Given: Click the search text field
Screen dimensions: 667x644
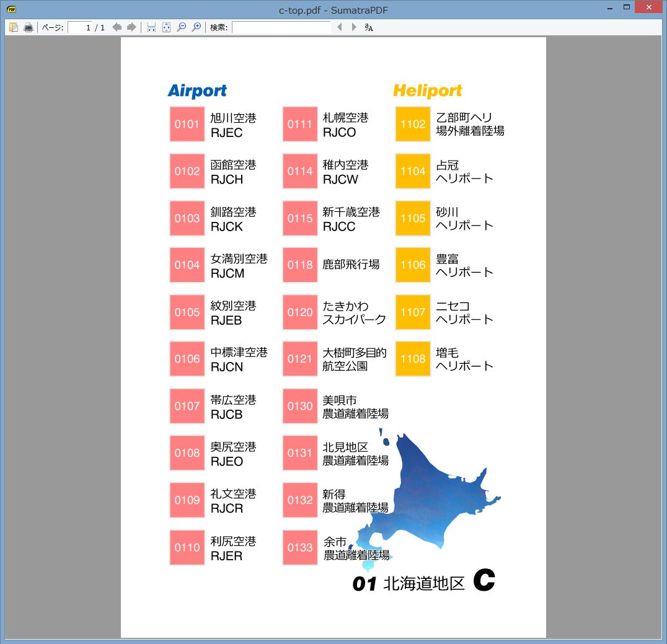Looking at the screenshot, I should (281, 27).
